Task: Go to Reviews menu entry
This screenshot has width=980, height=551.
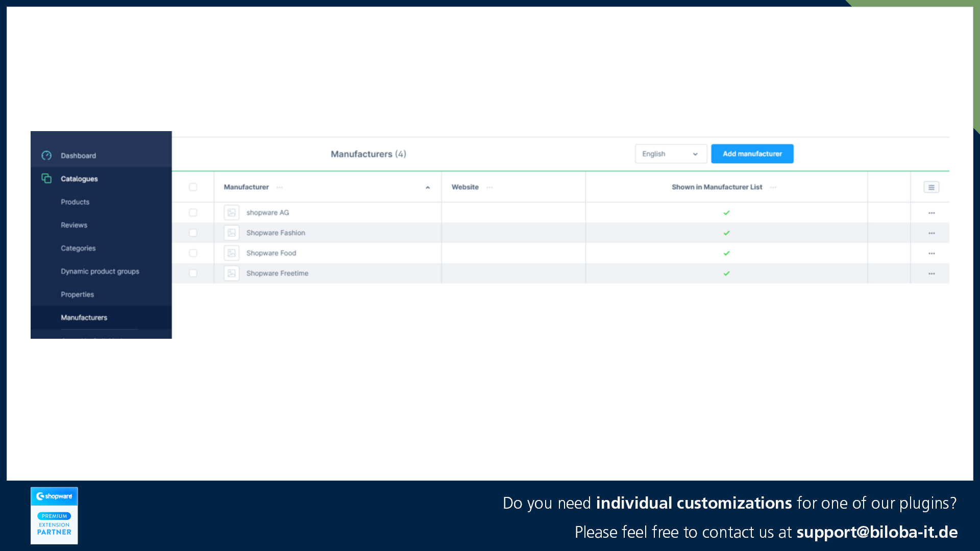Action: pyautogui.click(x=74, y=225)
